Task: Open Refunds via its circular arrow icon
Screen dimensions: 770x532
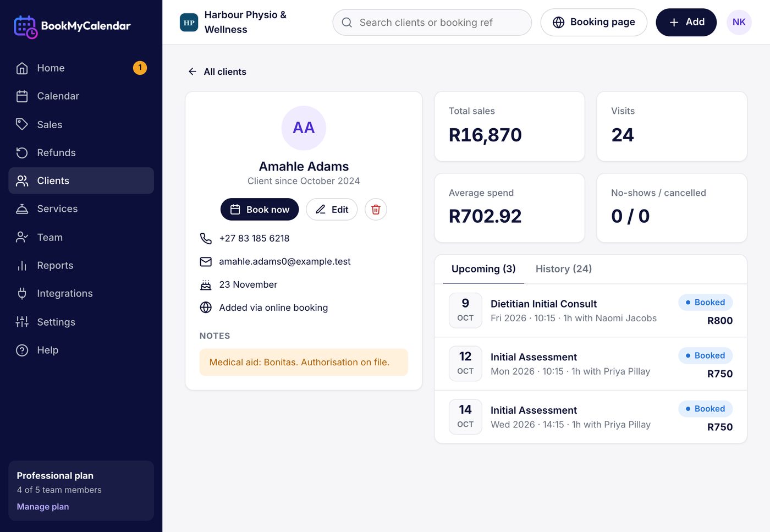Action: [x=22, y=153]
